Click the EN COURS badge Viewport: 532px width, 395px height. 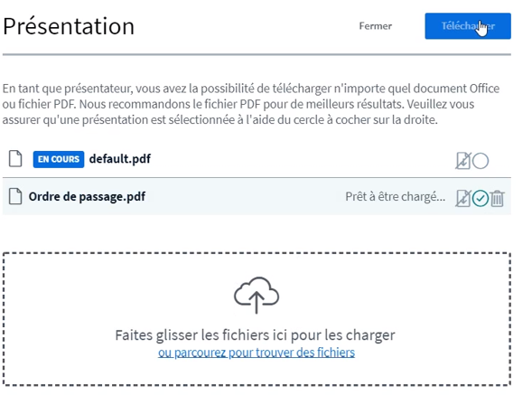(59, 159)
